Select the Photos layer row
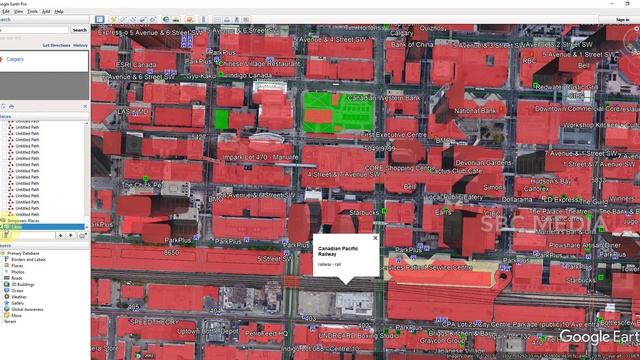 [18, 272]
